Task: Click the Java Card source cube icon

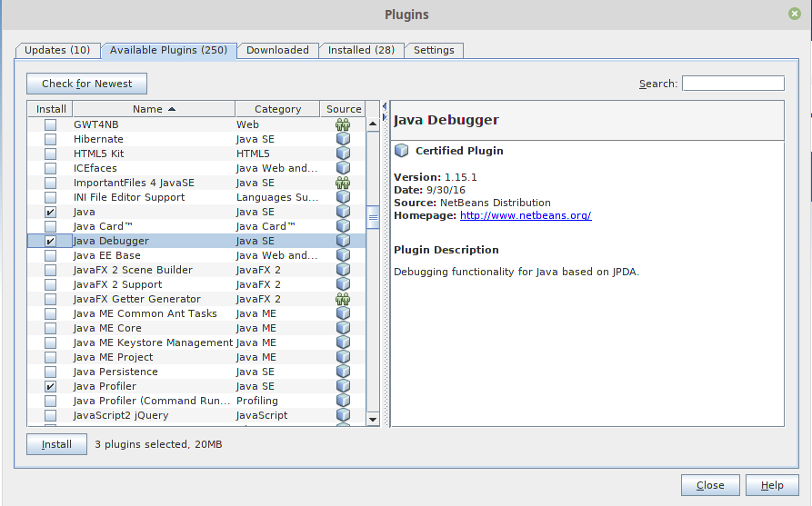Action: pos(343,225)
